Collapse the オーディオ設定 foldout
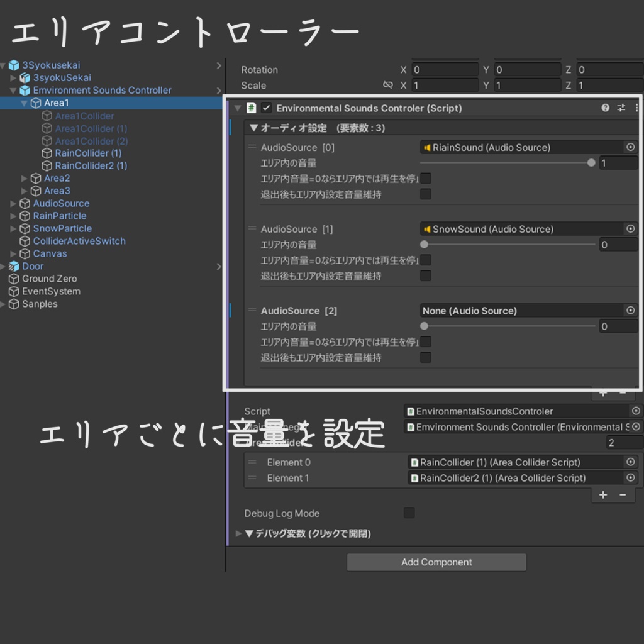Viewport: 644px width, 644px height. [253, 128]
